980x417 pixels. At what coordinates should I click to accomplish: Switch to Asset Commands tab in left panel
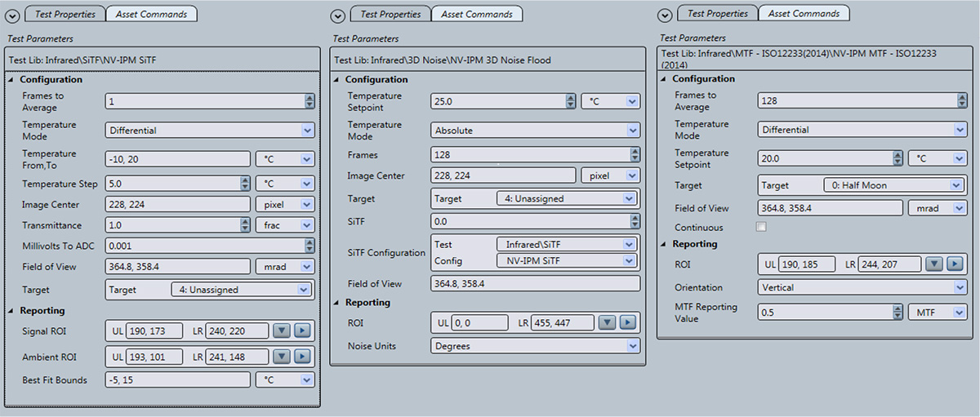point(152,14)
